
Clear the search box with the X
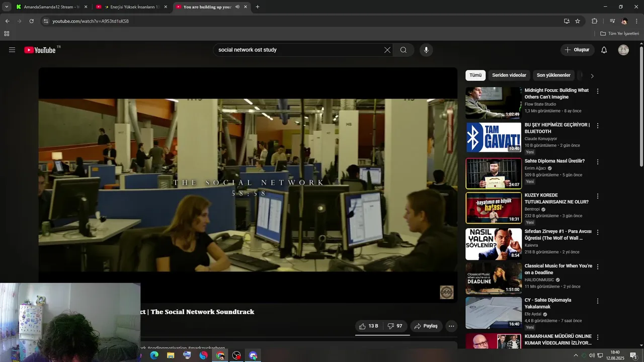[387, 50]
